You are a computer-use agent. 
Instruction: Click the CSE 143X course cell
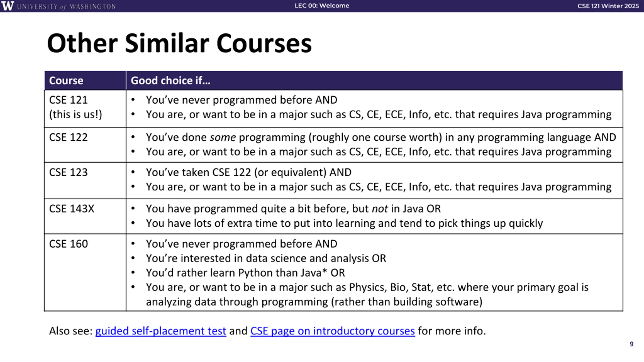(x=85, y=216)
